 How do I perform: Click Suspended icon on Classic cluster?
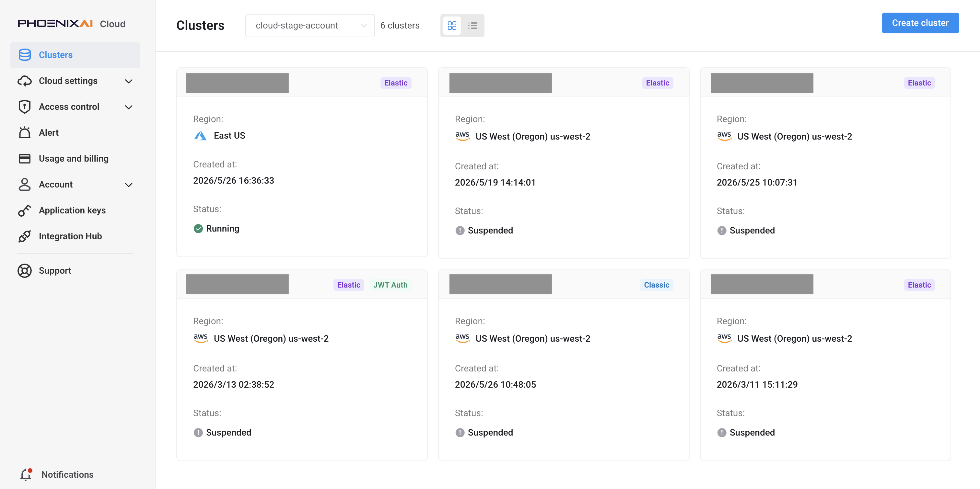460,432
